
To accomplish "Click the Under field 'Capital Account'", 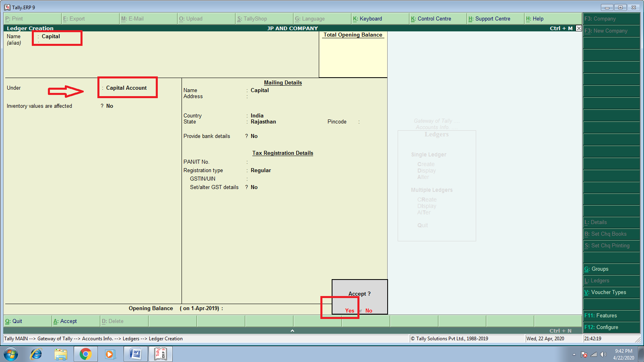I will [126, 88].
